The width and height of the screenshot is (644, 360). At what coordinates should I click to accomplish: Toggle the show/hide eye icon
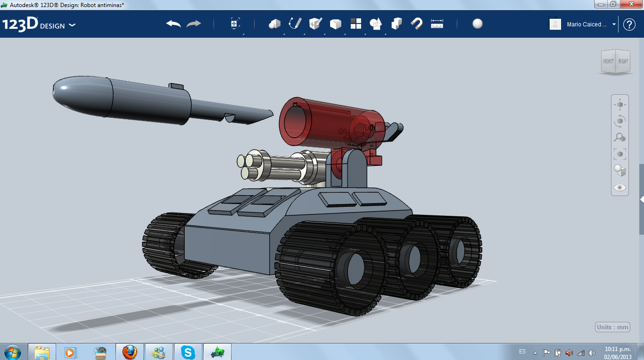point(620,188)
